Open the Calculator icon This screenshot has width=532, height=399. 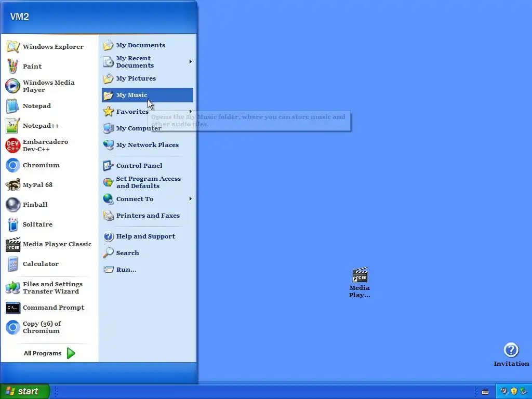13,264
